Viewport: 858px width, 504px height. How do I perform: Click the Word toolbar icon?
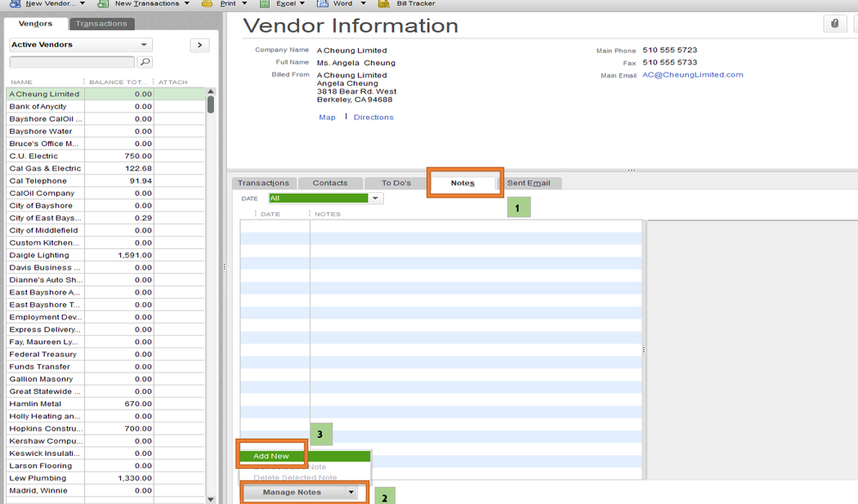pos(323,3)
